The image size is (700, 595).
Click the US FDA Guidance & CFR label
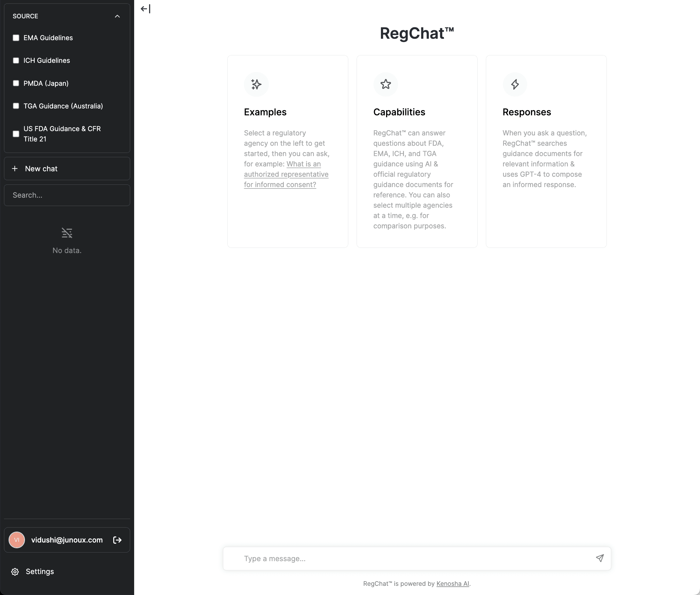[62, 134]
